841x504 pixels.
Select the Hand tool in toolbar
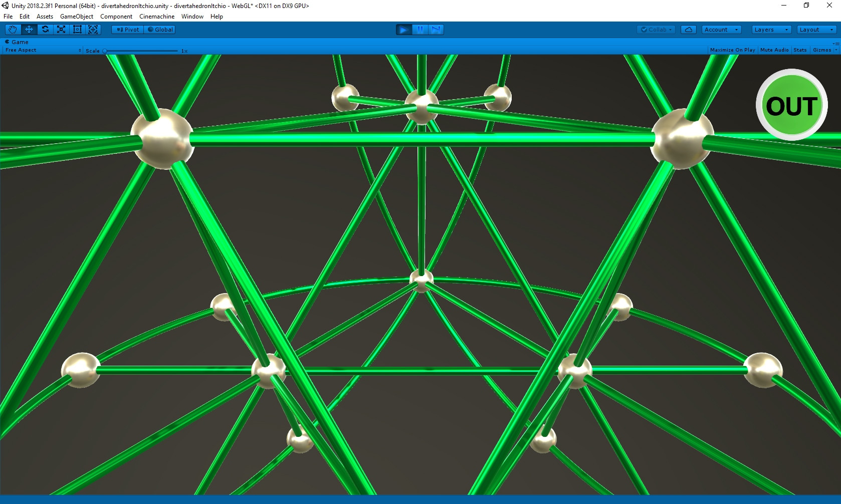click(13, 30)
